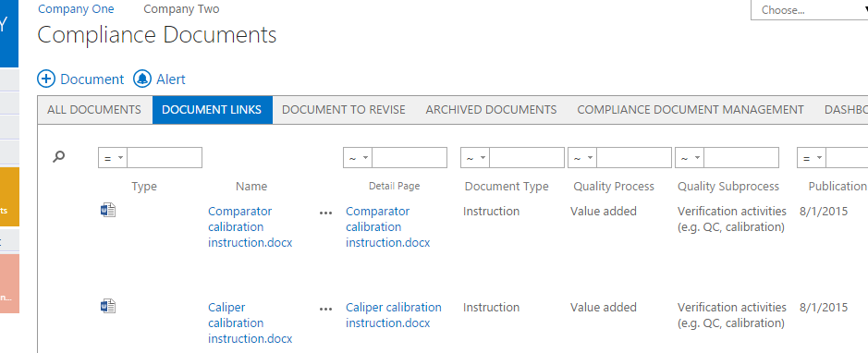Open Quality Process filter operator dropdown
This screenshot has width=868, height=353.
tap(582, 158)
